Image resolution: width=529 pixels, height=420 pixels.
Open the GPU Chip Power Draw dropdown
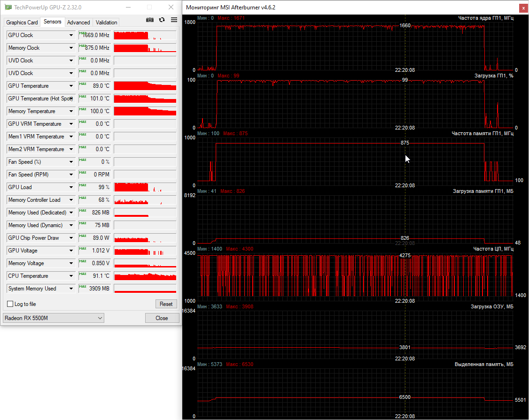click(x=71, y=238)
